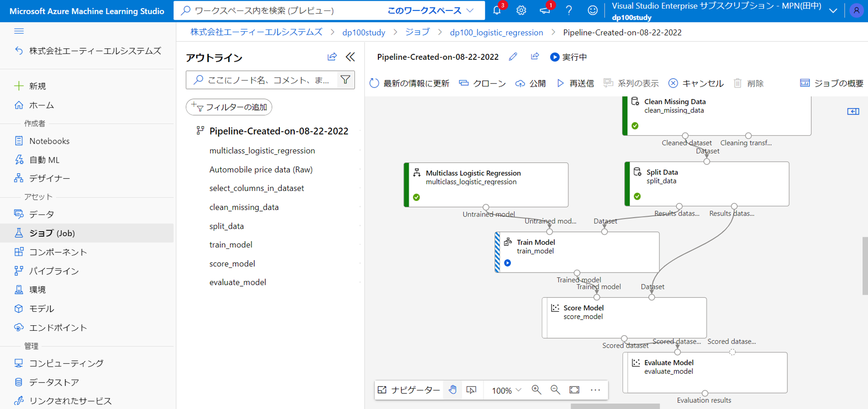Screen dimensions: 868x409
Task: Open the feedback smiley icon
Action: coord(592,10)
